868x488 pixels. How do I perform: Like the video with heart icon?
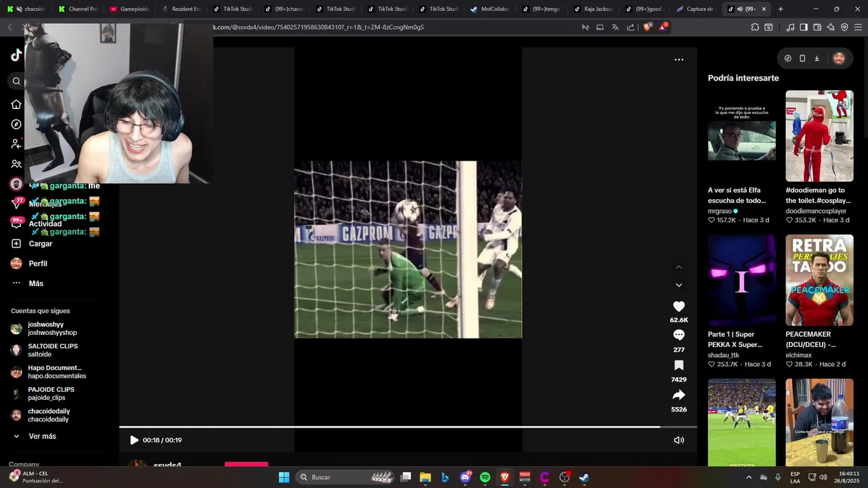point(679,306)
